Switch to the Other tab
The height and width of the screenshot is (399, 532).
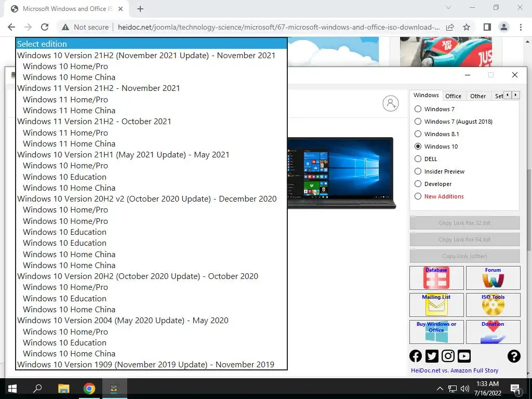point(478,96)
